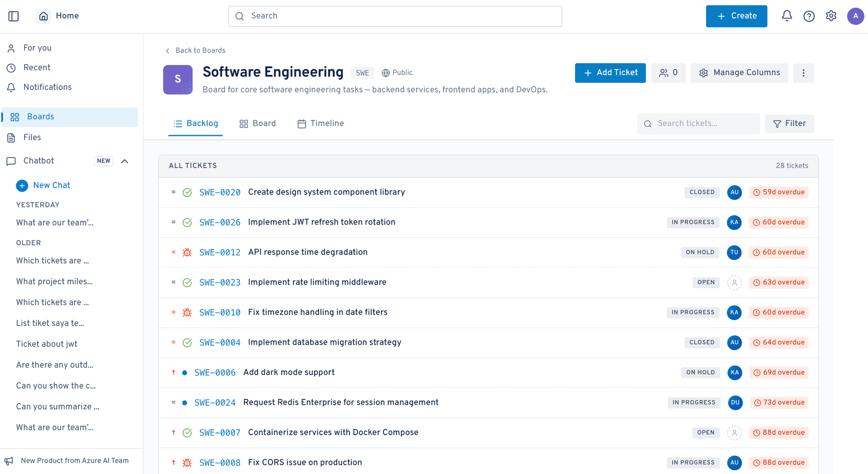Click the members count button showing 0

point(668,73)
